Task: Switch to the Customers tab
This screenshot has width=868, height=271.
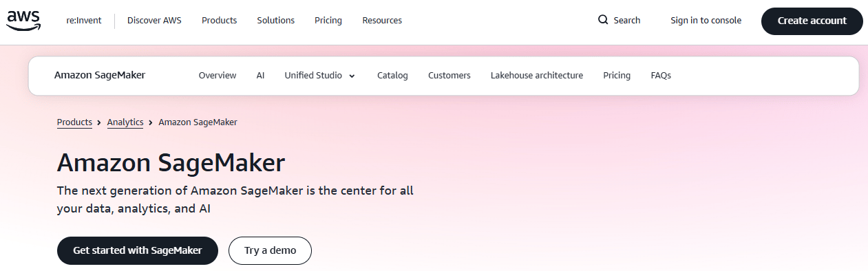Action: pos(449,76)
